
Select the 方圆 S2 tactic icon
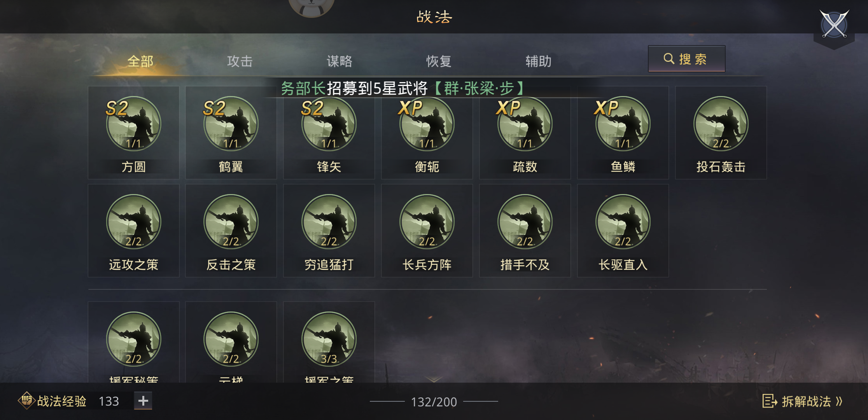click(133, 124)
